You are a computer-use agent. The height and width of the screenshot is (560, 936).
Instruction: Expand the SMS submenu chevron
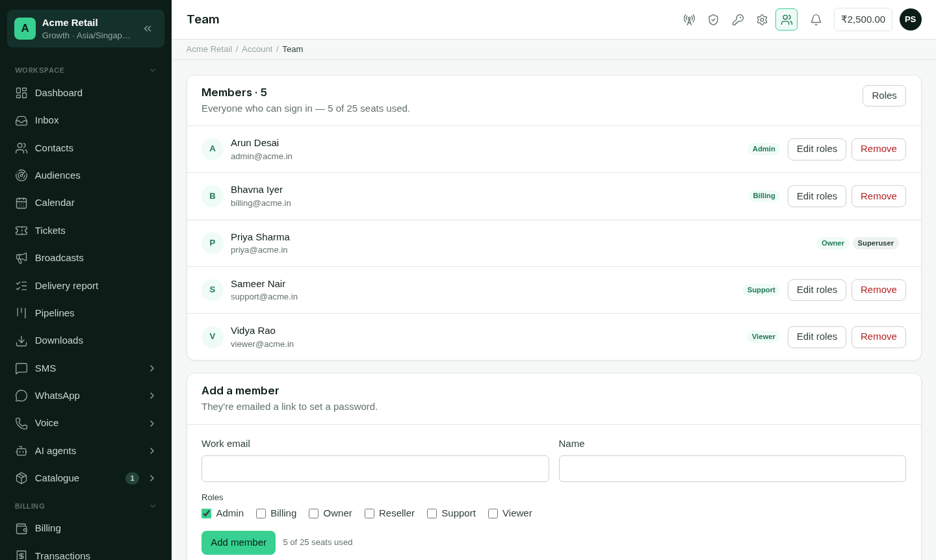152,368
